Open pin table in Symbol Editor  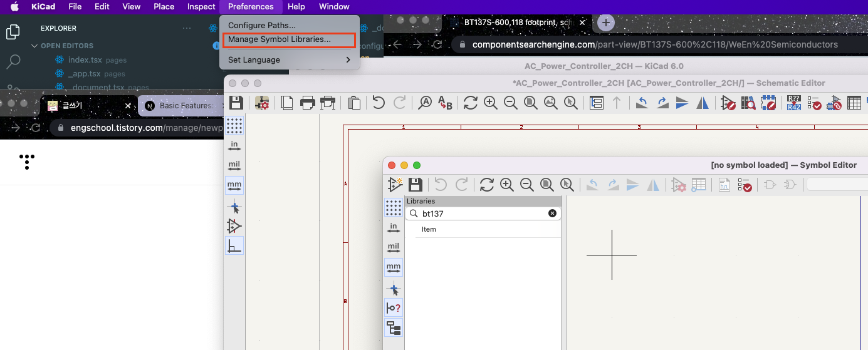click(699, 185)
